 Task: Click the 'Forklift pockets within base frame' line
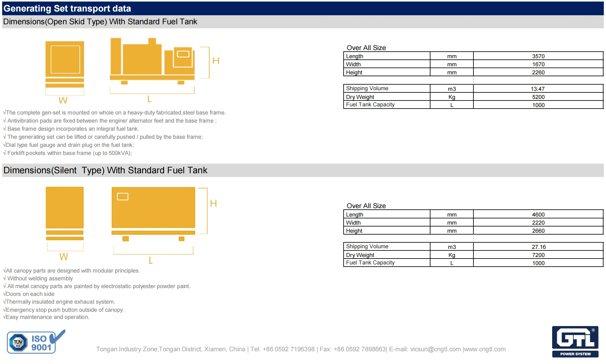[68, 153]
